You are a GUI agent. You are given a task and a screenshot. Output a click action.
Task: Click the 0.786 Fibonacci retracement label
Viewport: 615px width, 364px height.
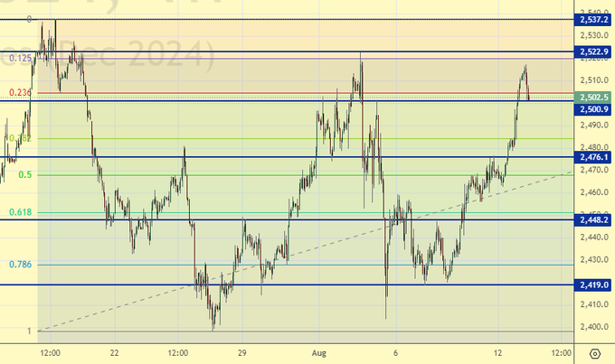tap(20, 265)
